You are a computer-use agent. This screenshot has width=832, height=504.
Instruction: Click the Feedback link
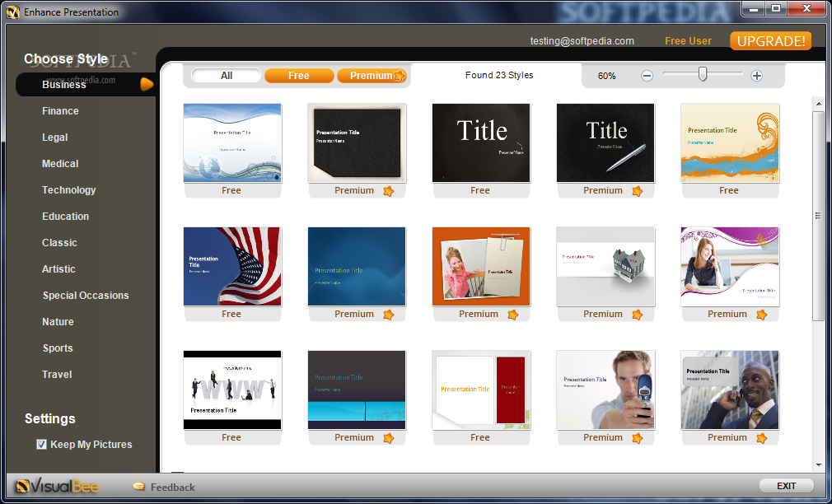coord(172,487)
